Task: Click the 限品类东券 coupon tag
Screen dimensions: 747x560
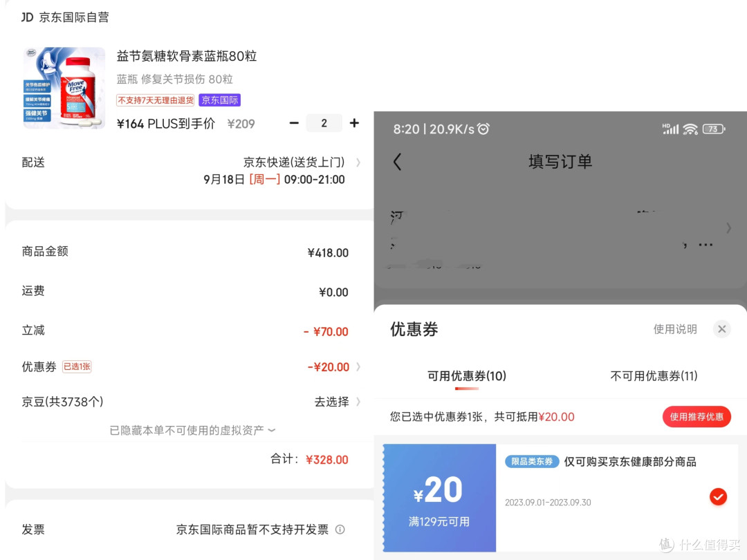Action: [x=532, y=461]
